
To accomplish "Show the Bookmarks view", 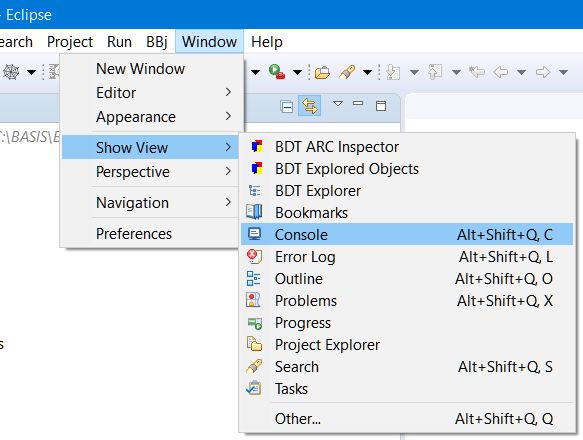I will pyautogui.click(x=407, y=213).
